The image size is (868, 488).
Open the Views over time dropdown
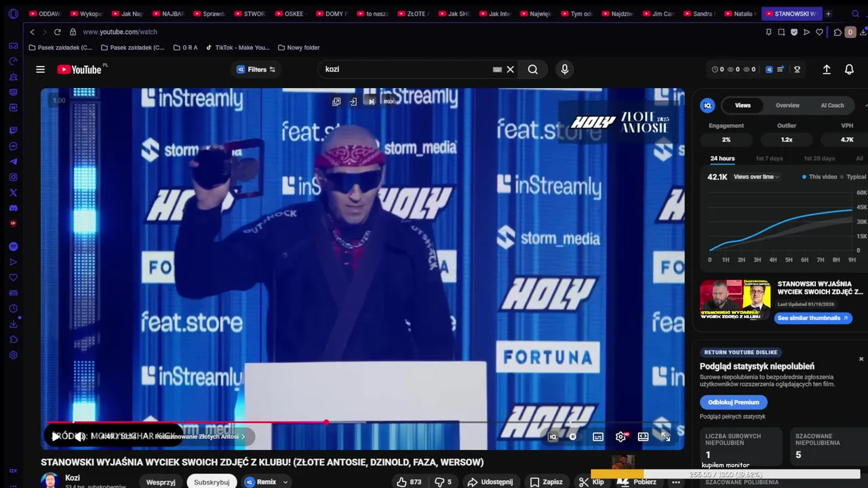pos(756,177)
